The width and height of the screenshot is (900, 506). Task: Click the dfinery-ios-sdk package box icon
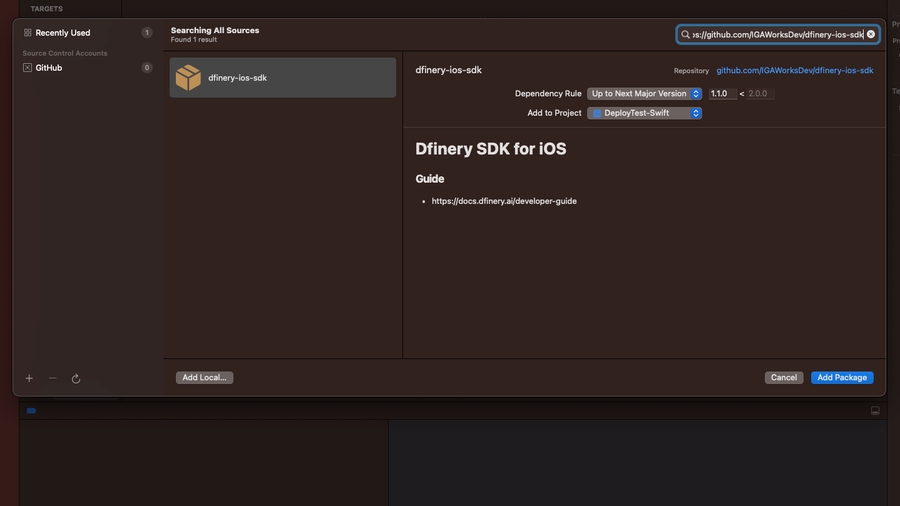tap(188, 78)
